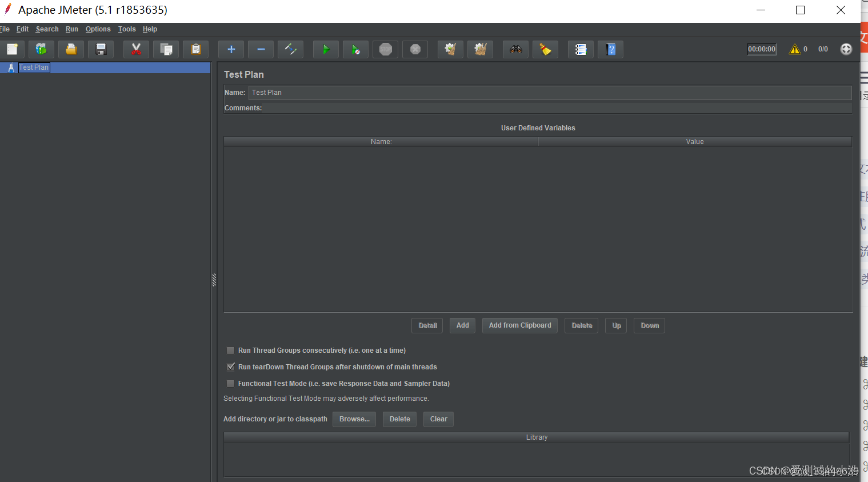Start the test with green play icon
868x482 pixels.
[x=326, y=49]
